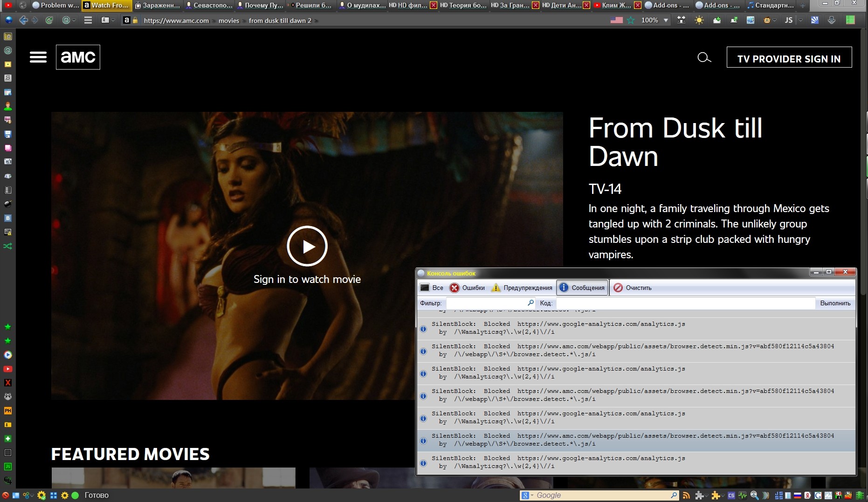Viewport: 868px width, 502px height.
Task: Select the last google-analytics.com blocked console entry
Action: click(x=636, y=462)
